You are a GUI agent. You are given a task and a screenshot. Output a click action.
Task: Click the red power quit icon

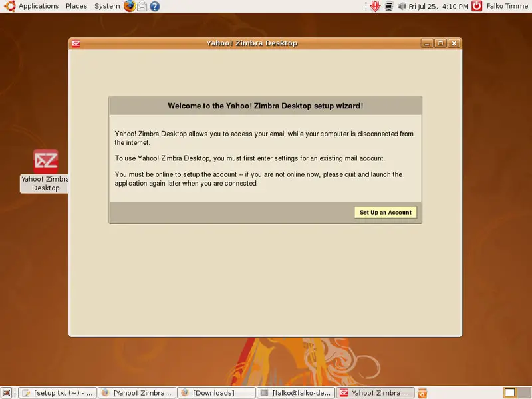[x=477, y=6]
